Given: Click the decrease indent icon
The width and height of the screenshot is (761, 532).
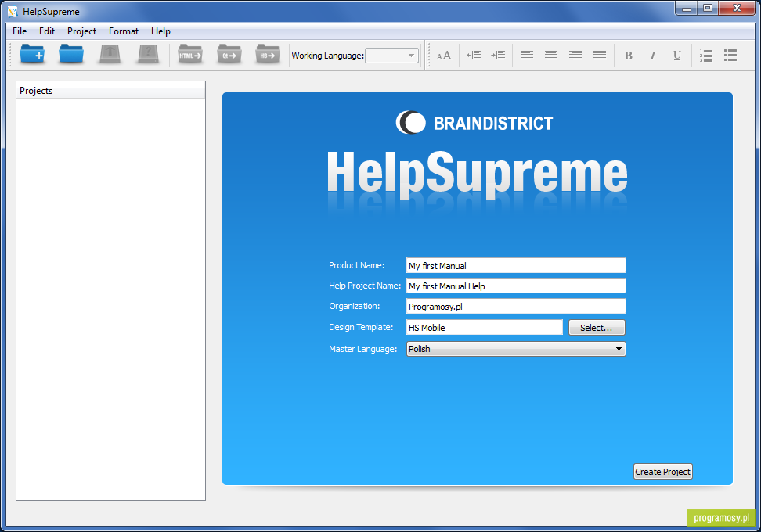Looking at the screenshot, I should click(474, 56).
